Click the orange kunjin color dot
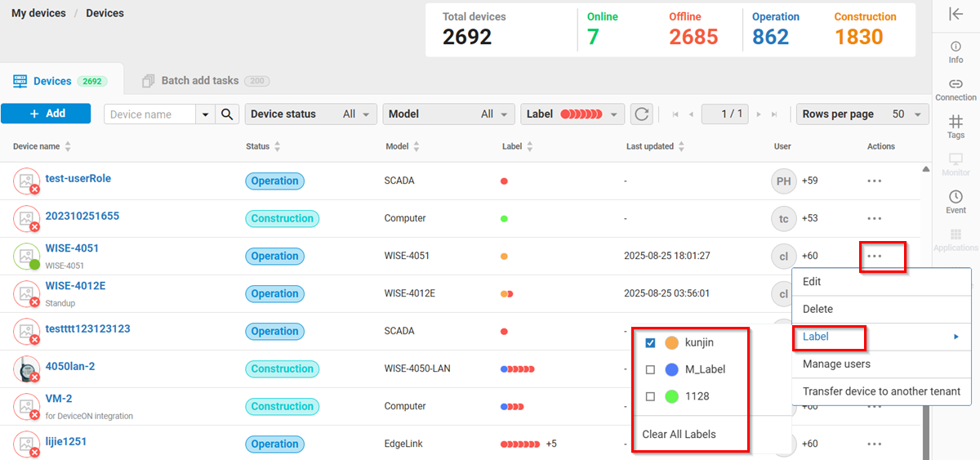Viewport: 980px width, 460px height. [672, 343]
